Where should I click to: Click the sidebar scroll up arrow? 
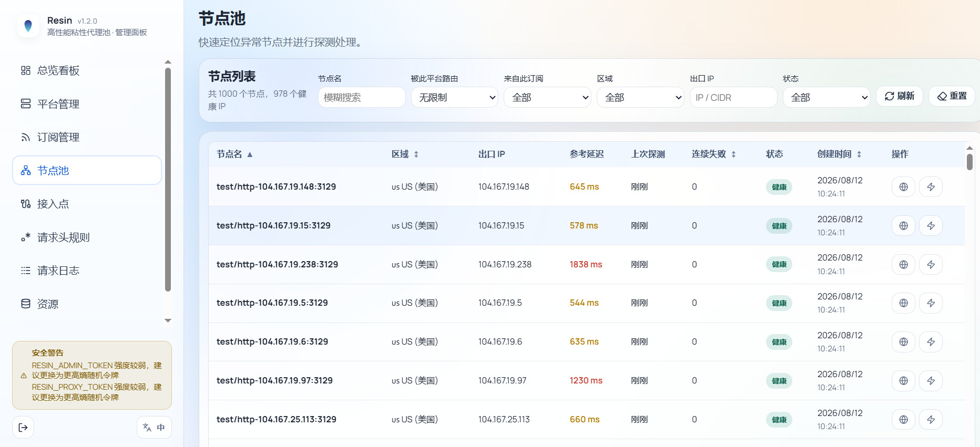pos(168,62)
